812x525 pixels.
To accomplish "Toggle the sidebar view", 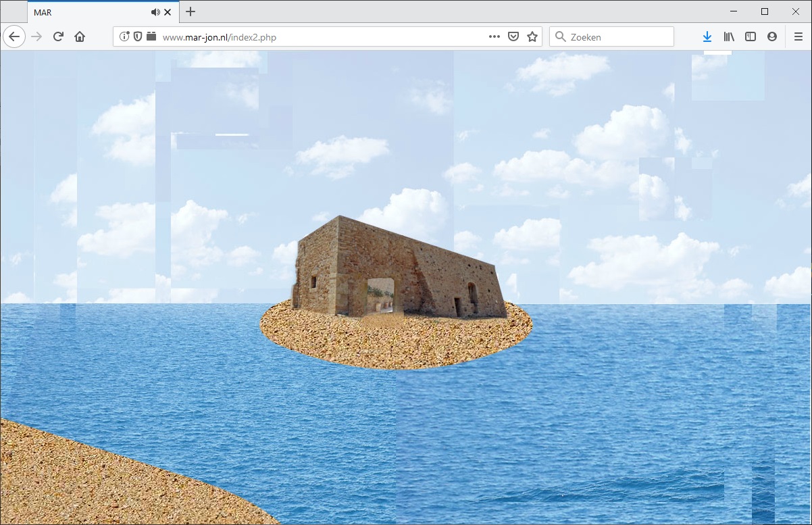I will tap(751, 36).
